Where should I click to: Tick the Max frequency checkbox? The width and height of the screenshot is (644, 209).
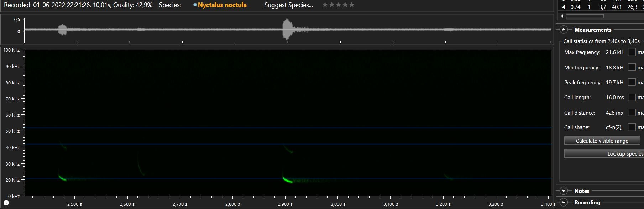click(x=632, y=52)
